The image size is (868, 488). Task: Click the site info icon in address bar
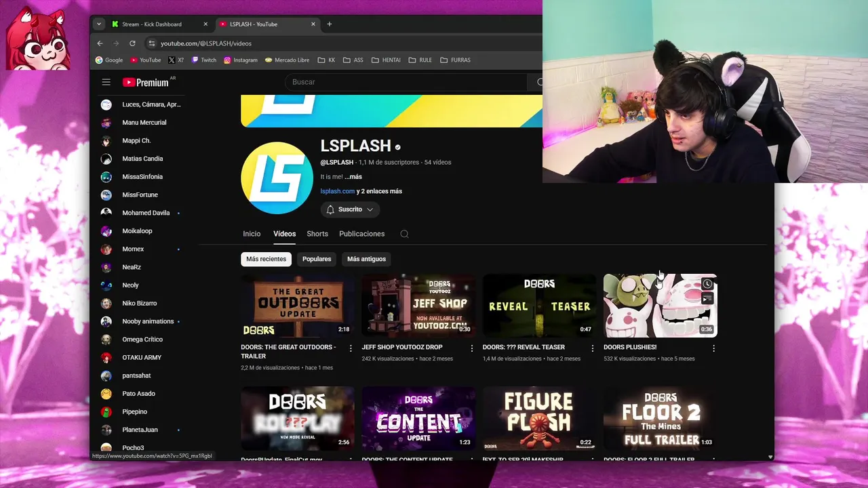tap(151, 43)
